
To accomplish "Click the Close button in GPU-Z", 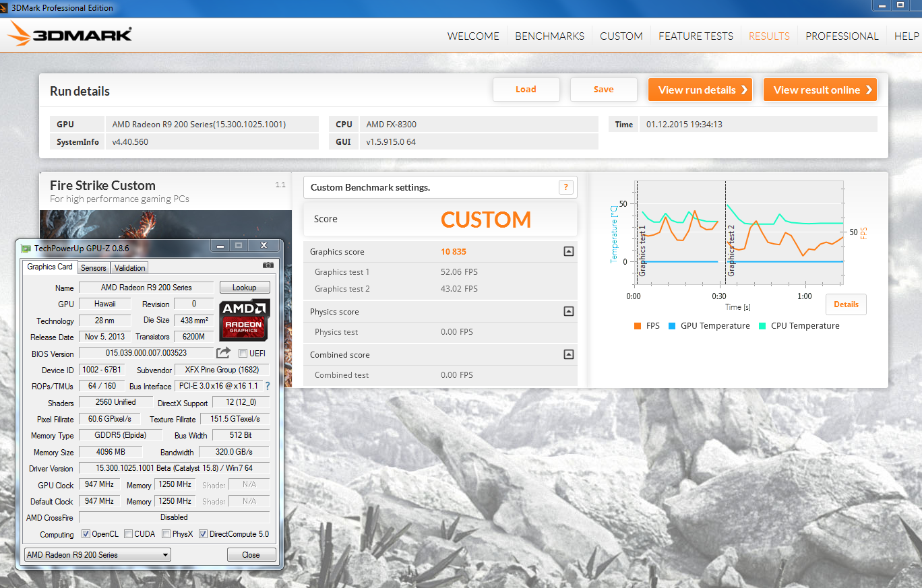I will pos(251,555).
